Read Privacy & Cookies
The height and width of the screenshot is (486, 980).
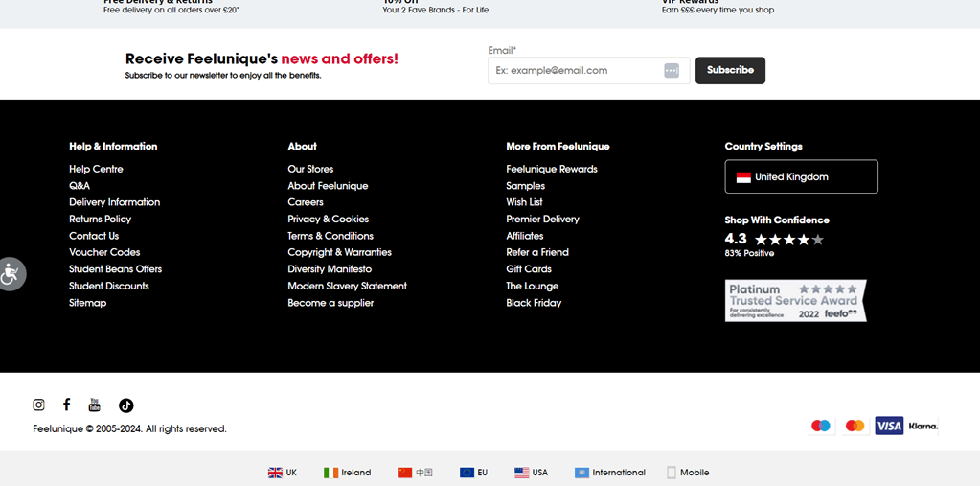pyautogui.click(x=329, y=219)
